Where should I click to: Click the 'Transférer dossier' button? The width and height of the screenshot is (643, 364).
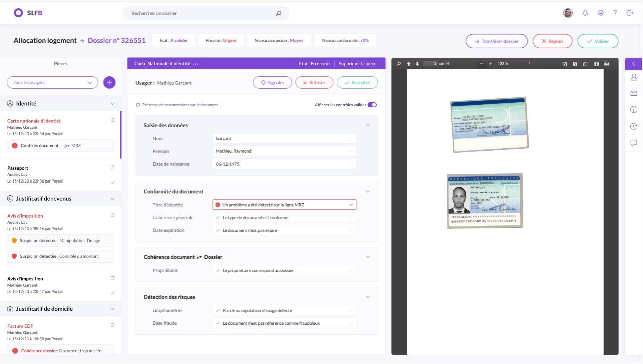(x=496, y=41)
